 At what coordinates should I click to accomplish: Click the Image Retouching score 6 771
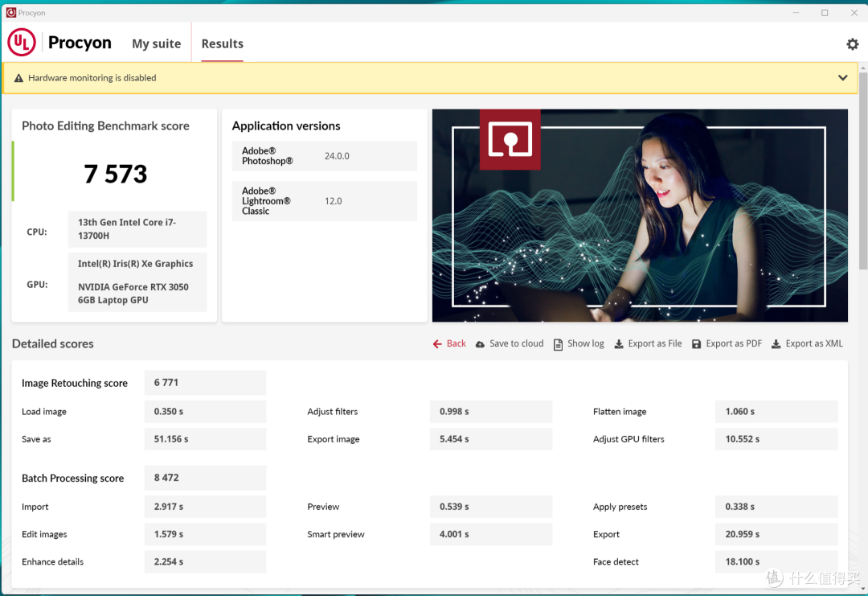point(205,383)
